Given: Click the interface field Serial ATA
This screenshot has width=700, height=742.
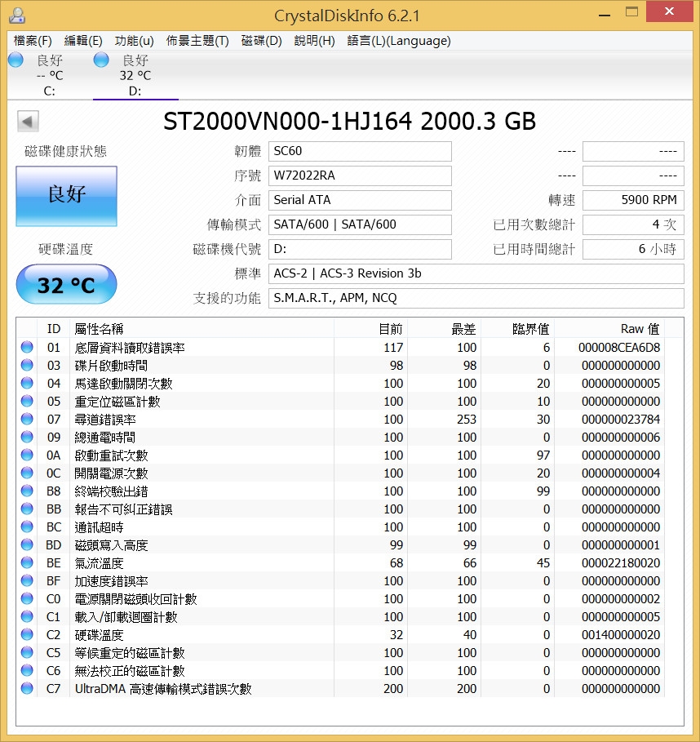Looking at the screenshot, I should [360, 200].
